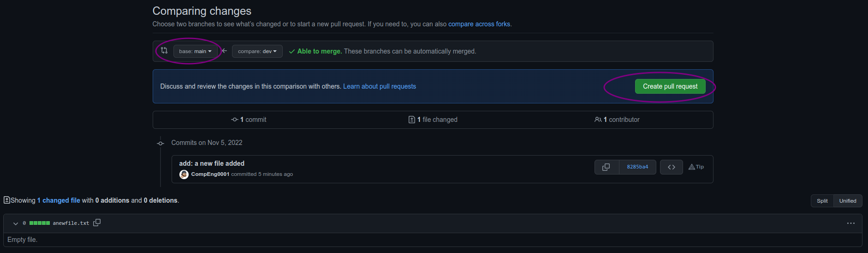Open the compare across forks link
868x253 pixels.
coord(479,24)
